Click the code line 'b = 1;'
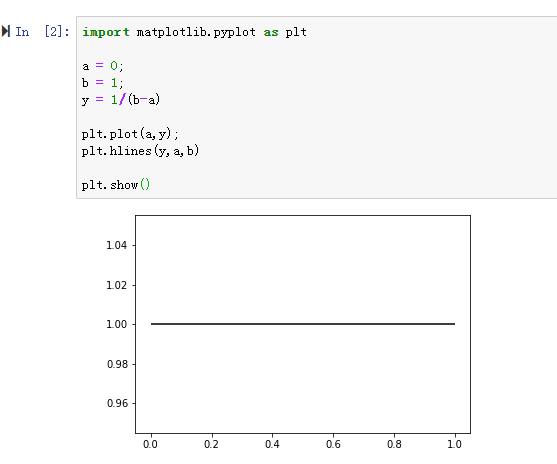The image size is (557, 464). [103, 83]
